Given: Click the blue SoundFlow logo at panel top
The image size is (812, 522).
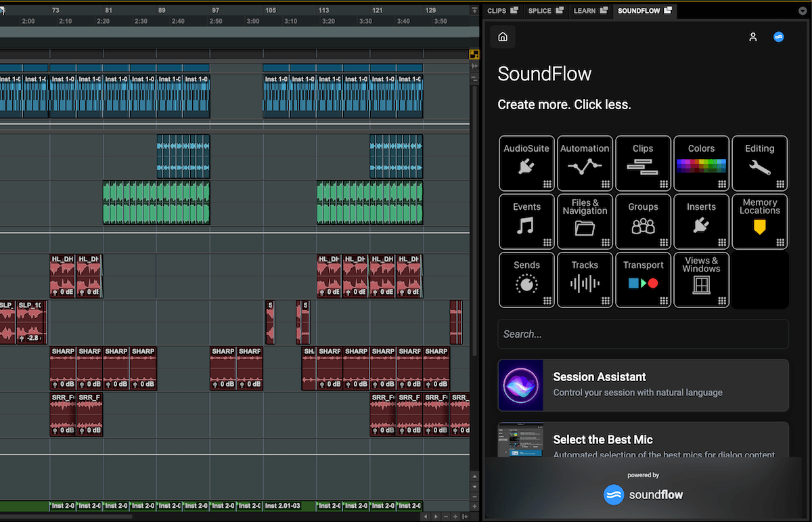Looking at the screenshot, I should point(778,37).
